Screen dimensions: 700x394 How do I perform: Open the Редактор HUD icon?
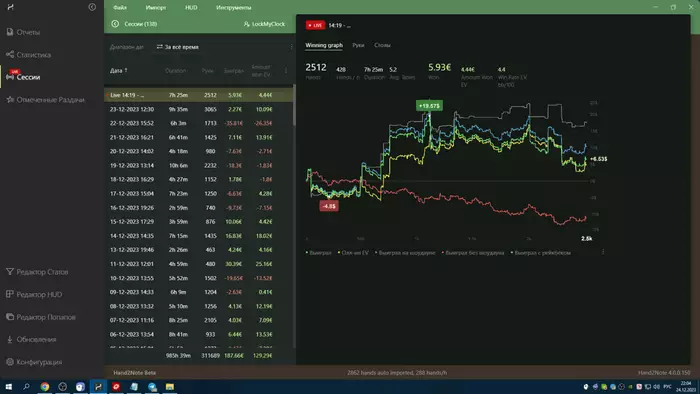[10, 294]
